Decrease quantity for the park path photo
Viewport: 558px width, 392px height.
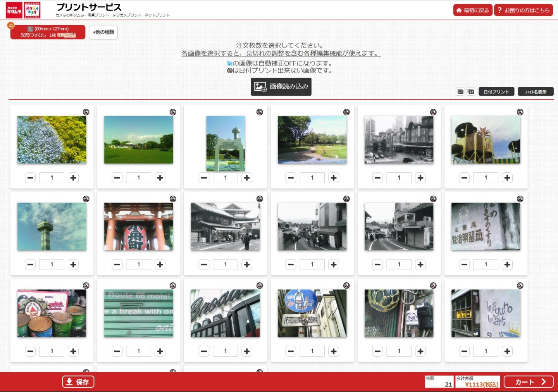291,178
